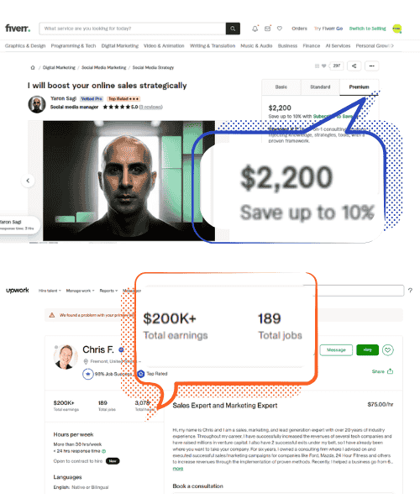Screen dimensions: 420x504
Task: Select the Basic package tab
Action: point(281,87)
